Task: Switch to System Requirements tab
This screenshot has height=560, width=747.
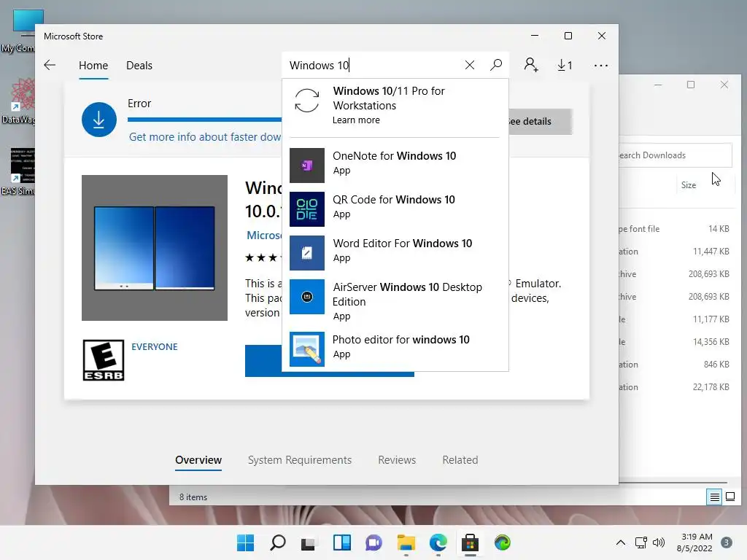Action: tap(300, 460)
